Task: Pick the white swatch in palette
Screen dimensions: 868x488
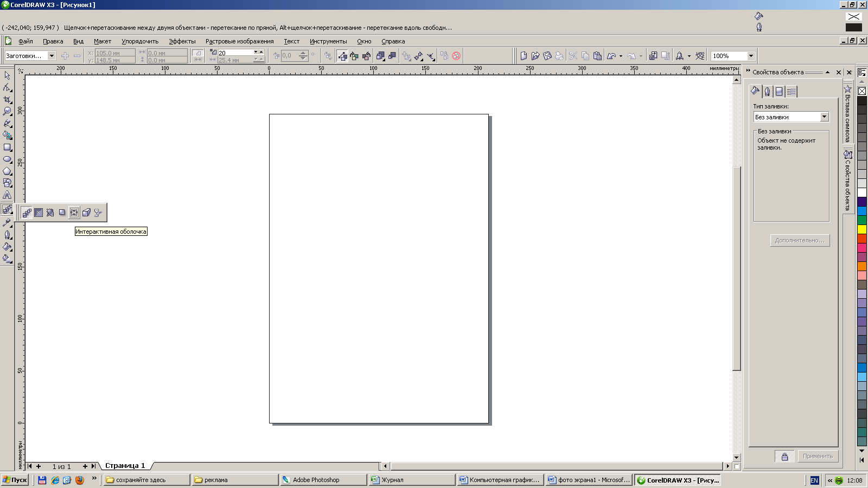Action: [862, 192]
